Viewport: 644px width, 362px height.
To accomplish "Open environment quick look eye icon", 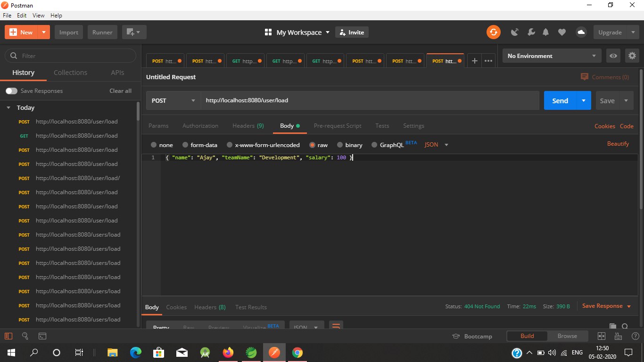I will pyautogui.click(x=613, y=56).
